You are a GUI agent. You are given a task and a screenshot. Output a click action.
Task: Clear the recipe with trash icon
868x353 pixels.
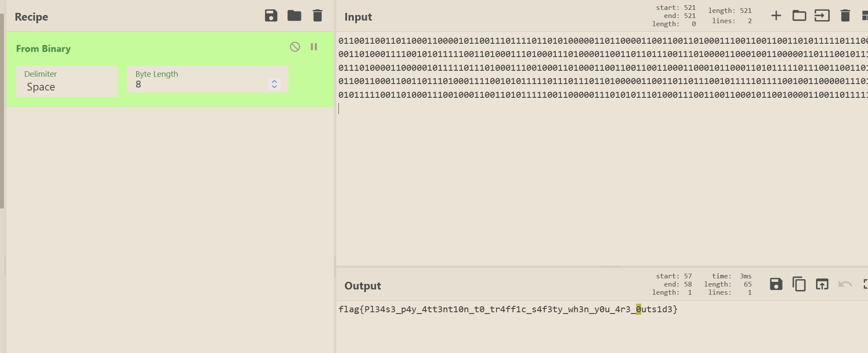(x=317, y=16)
